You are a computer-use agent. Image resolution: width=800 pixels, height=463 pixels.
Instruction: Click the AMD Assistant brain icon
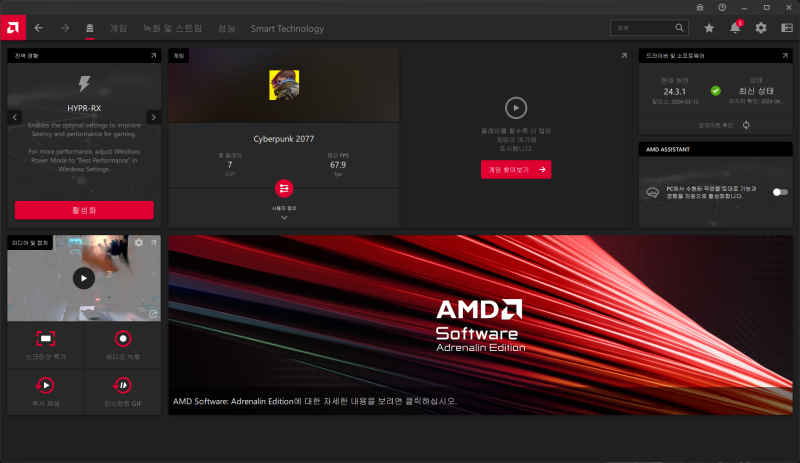click(x=653, y=192)
